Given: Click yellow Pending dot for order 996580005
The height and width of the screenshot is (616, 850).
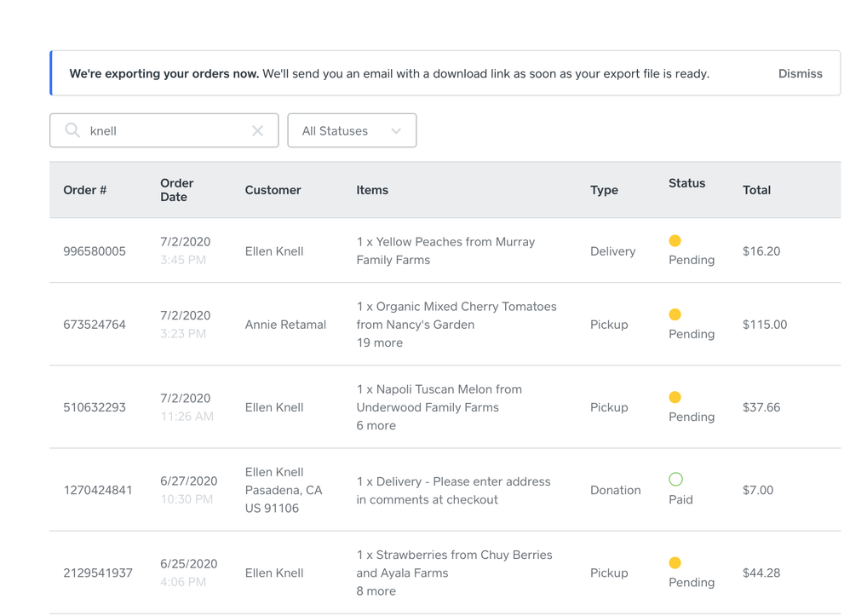Looking at the screenshot, I should [x=675, y=241].
